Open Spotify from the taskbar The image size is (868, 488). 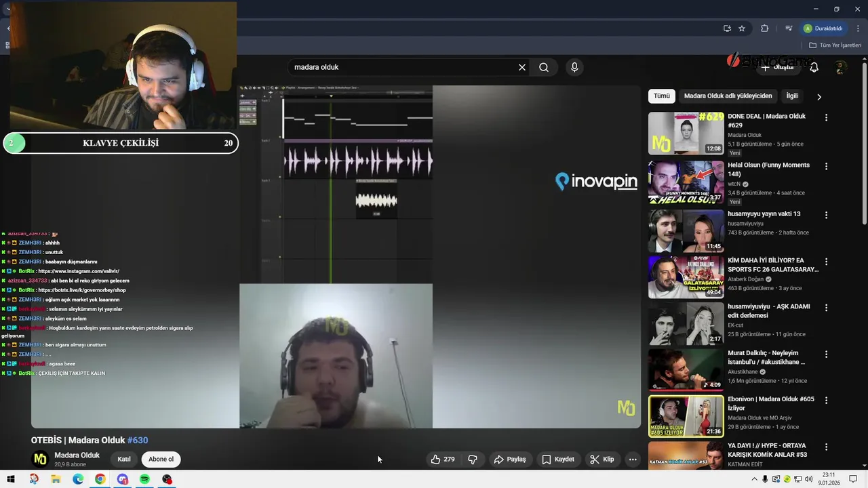pos(144,479)
